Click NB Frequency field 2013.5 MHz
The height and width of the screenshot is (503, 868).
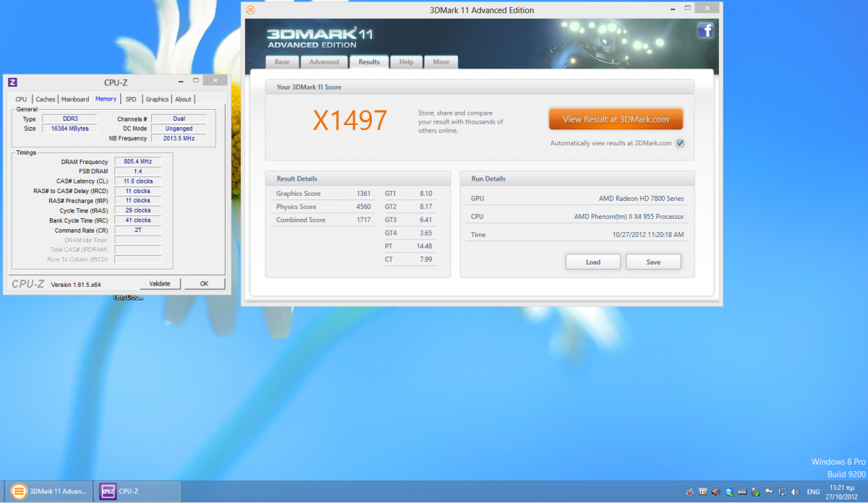(x=178, y=138)
